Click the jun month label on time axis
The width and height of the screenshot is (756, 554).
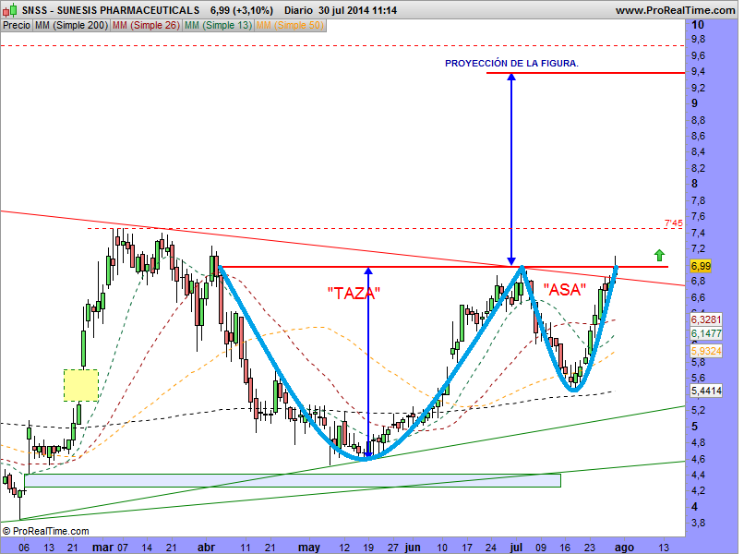(413, 548)
